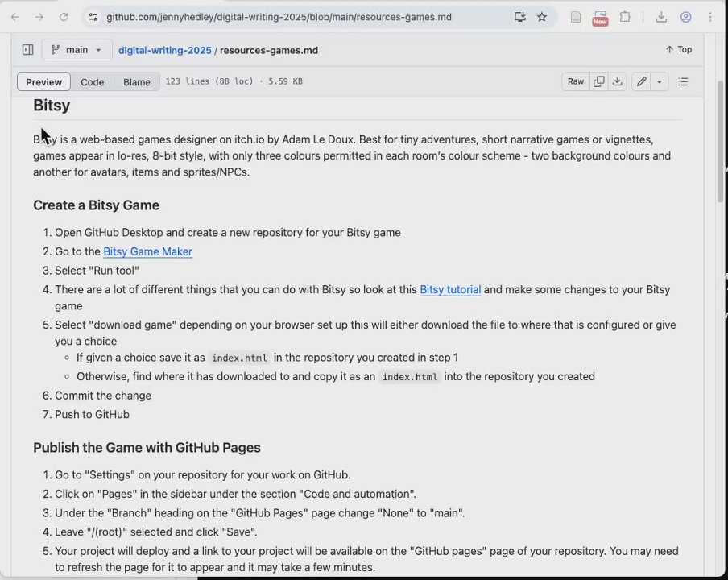The width and height of the screenshot is (728, 580).
Task: Download the raw file icon
Action: point(617,81)
